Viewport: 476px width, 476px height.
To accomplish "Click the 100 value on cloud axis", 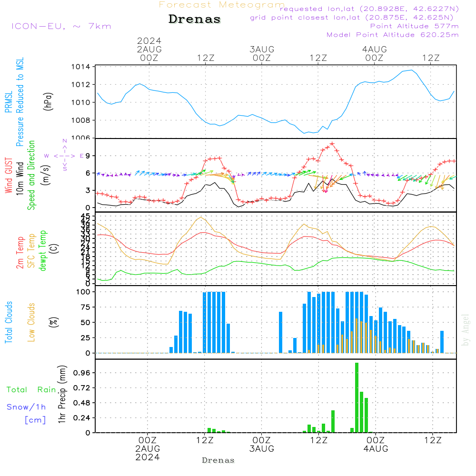I will point(83,292).
